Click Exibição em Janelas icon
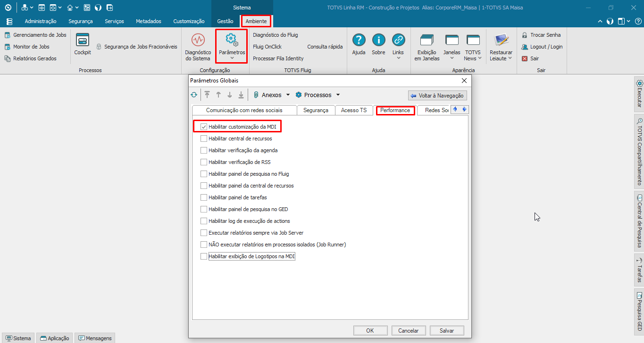This screenshot has height=343, width=644. [427, 40]
